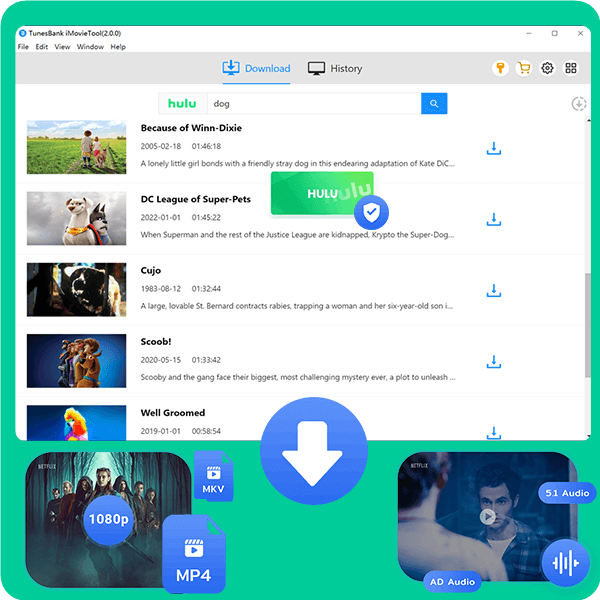Click the TunesBank app icon in title bar
The image size is (600, 600).
tap(23, 33)
